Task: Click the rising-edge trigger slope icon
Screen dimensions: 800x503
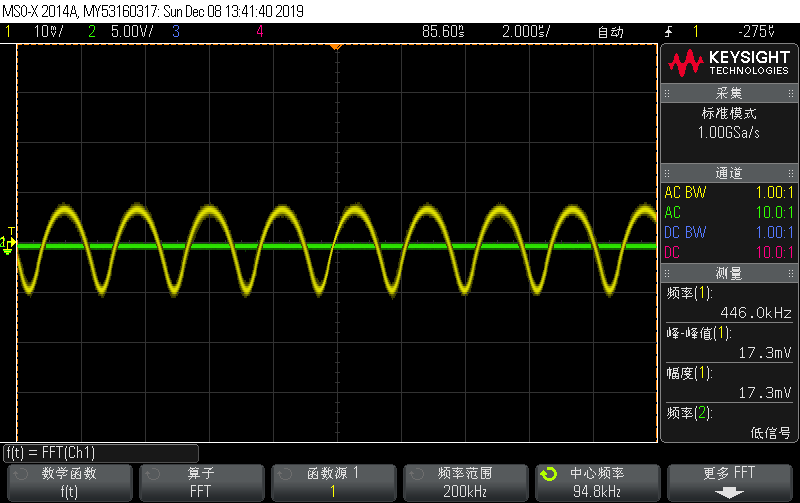Action: 668,32
